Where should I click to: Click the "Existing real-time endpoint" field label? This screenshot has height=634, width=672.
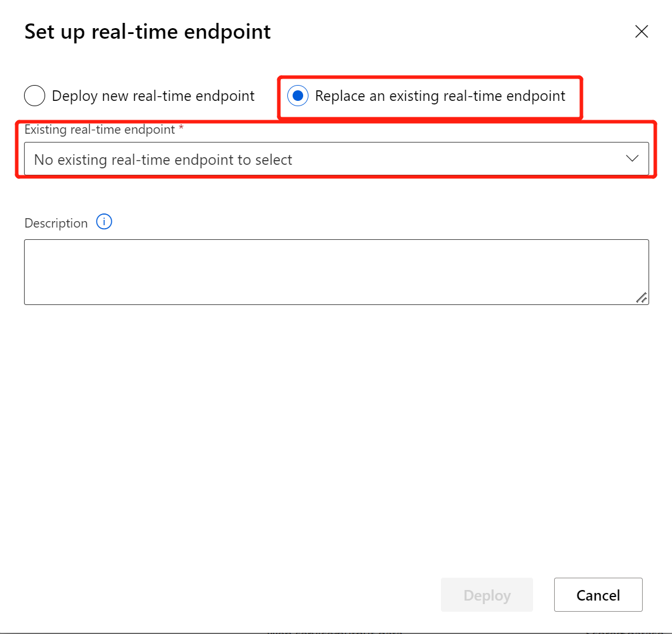tap(100, 130)
